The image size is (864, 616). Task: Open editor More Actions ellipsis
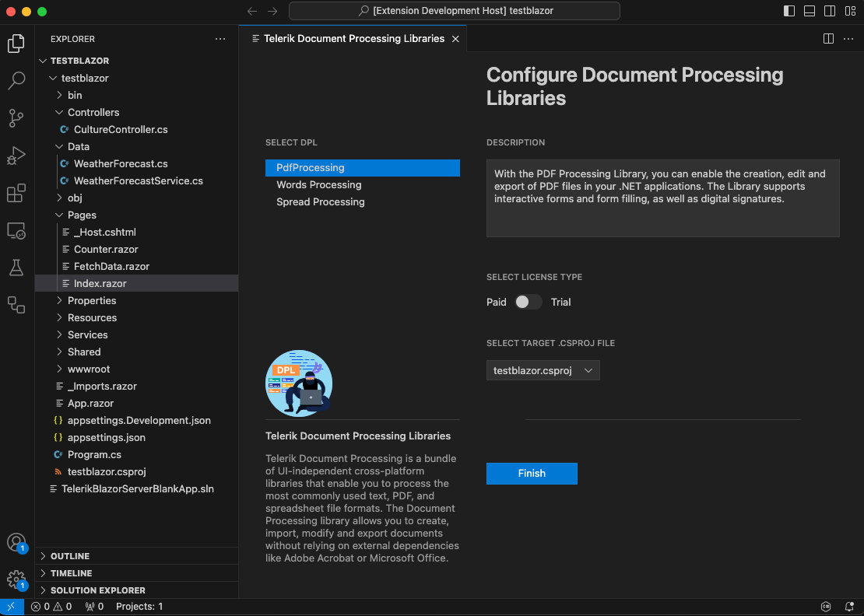[x=848, y=39]
